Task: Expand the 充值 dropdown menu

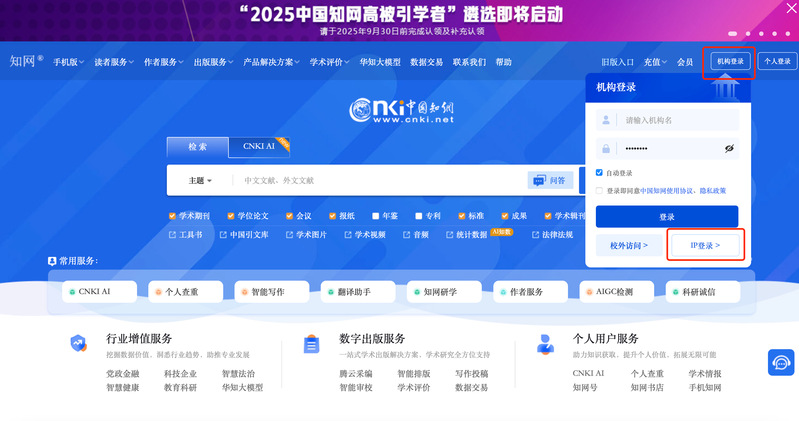Action: [x=655, y=62]
